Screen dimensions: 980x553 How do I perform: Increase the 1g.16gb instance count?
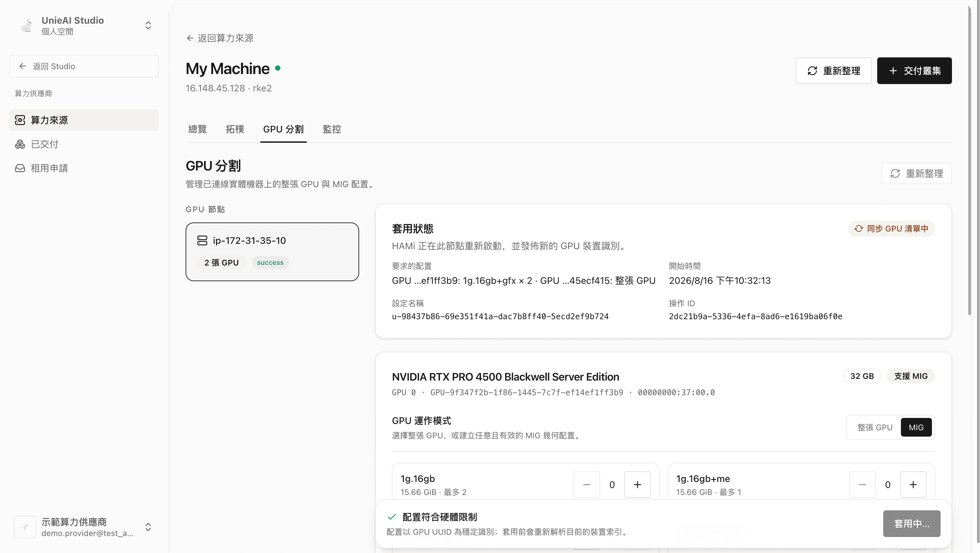[637, 485]
